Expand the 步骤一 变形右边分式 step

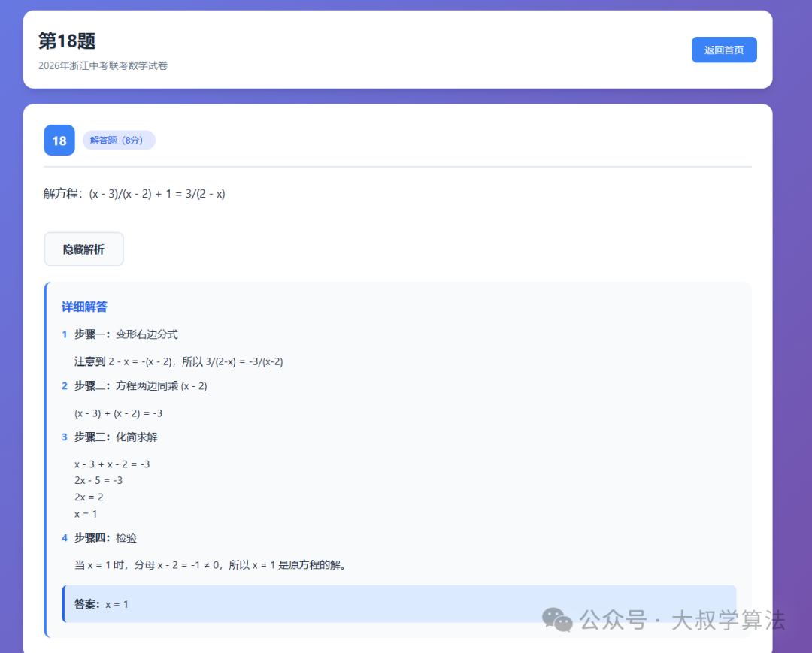125,334
